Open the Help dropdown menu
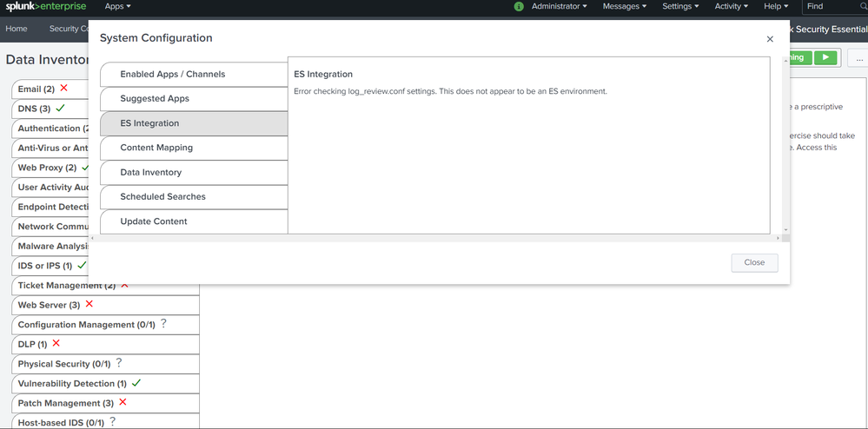Viewport: 868px width, 429px height. (776, 7)
